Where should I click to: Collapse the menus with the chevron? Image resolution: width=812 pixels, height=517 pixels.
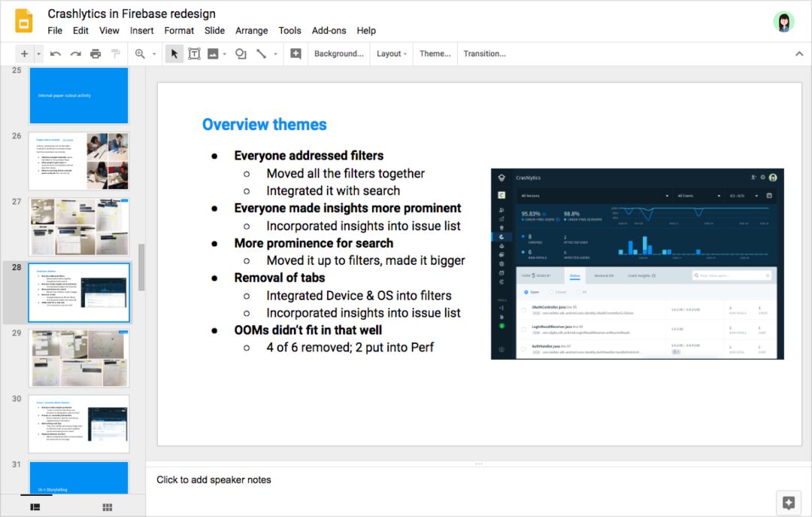pos(799,53)
